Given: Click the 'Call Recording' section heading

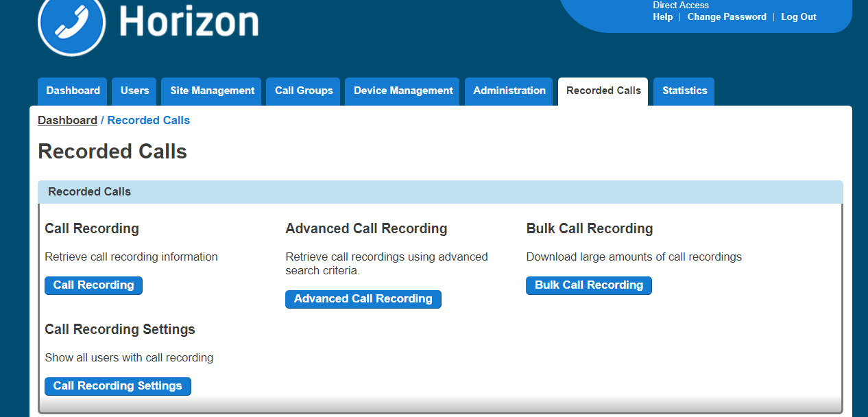Looking at the screenshot, I should 92,229.
